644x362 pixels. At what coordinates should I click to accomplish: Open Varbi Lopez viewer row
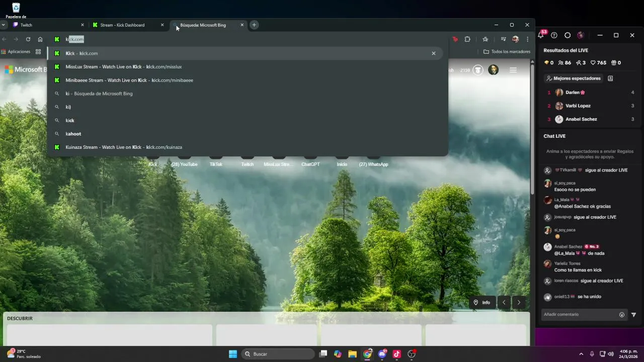591,106
